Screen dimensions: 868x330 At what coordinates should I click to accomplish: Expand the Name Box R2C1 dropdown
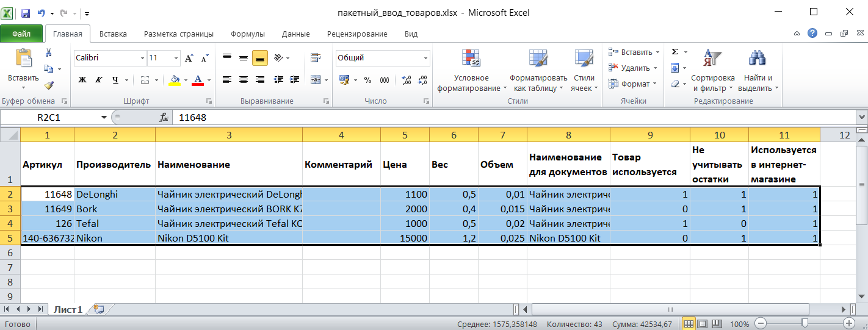[103, 117]
